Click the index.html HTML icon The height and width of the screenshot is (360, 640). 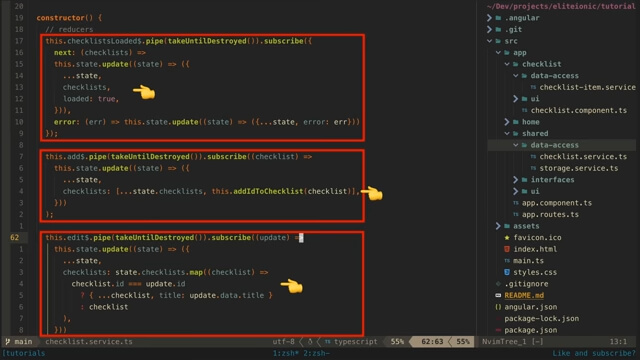coord(507,249)
